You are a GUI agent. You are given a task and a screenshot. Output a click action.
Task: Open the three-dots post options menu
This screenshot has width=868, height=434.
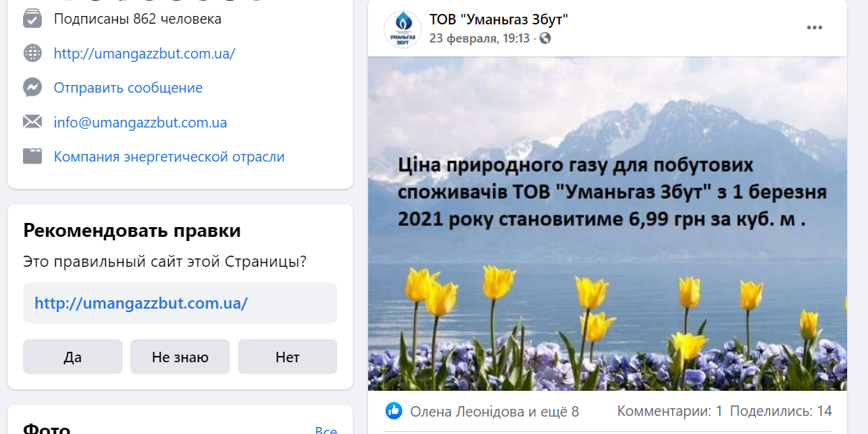[x=814, y=28]
